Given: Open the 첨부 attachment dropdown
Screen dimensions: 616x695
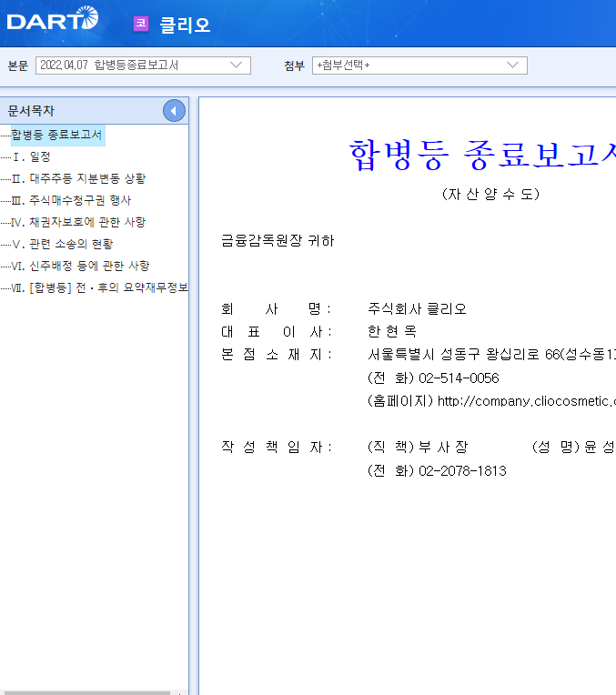Looking at the screenshot, I should (419, 65).
